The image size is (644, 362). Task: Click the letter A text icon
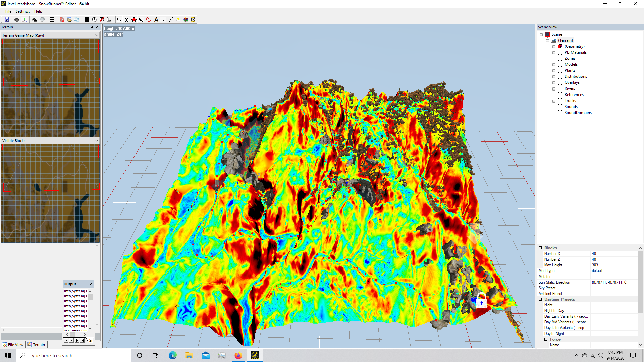coord(156,20)
